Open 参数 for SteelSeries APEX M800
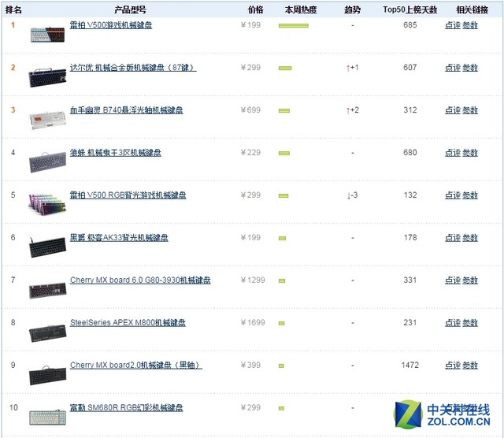The width and height of the screenshot is (504, 438). tap(470, 322)
